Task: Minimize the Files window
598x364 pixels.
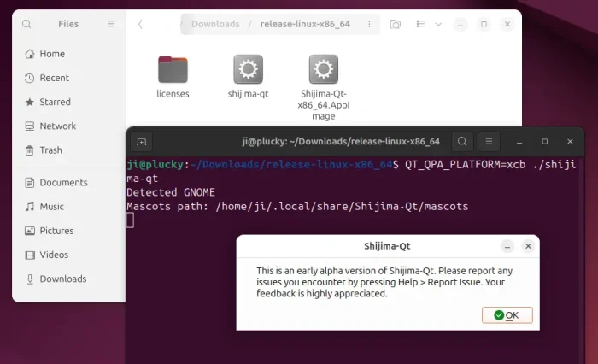Action: (x=460, y=24)
